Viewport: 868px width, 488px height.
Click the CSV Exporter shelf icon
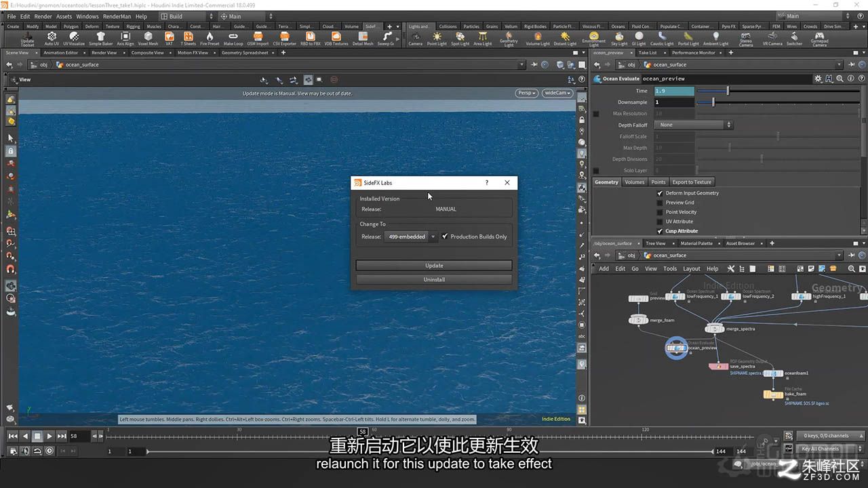(285, 39)
